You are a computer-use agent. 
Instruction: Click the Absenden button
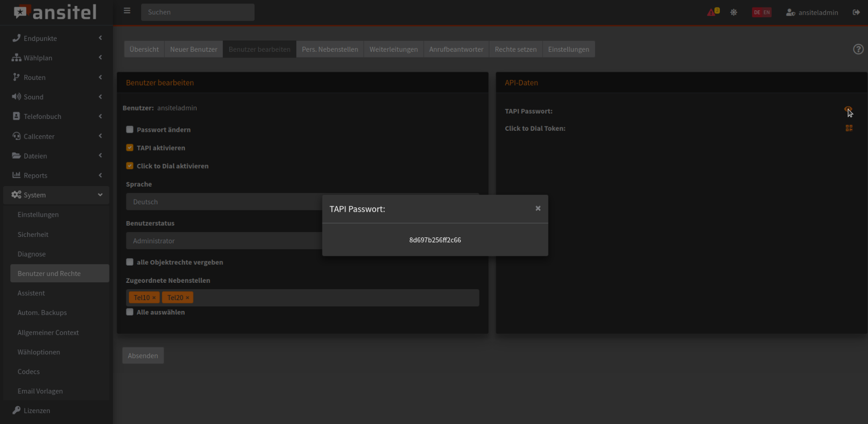(143, 355)
